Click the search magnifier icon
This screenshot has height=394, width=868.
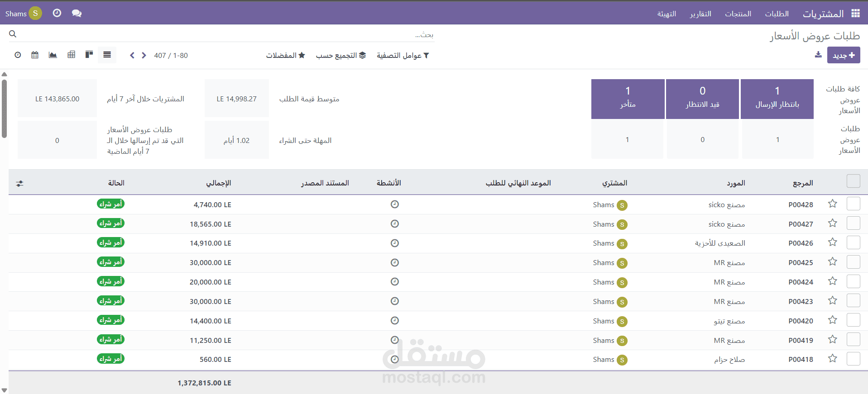13,34
